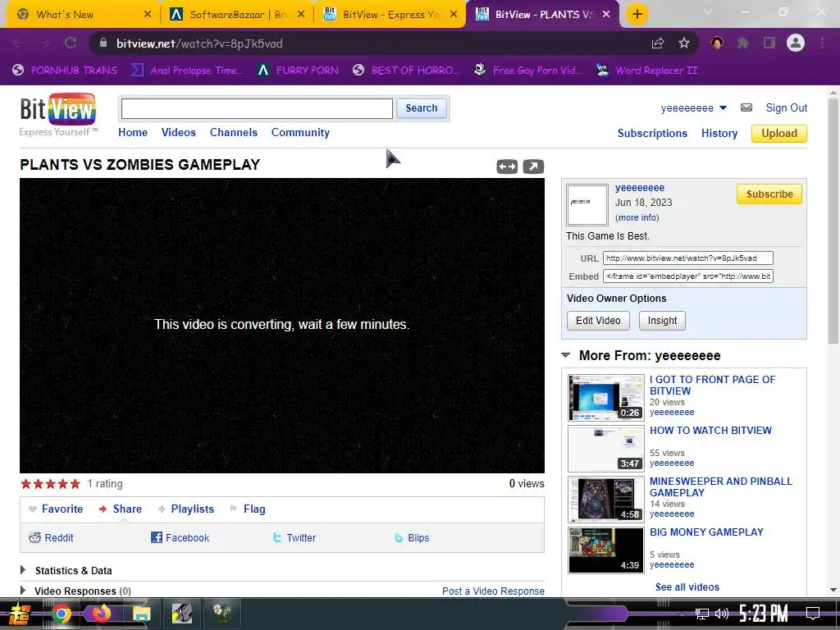This screenshot has height=630, width=840.
Task: Share video on Twitter
Action: (294, 538)
